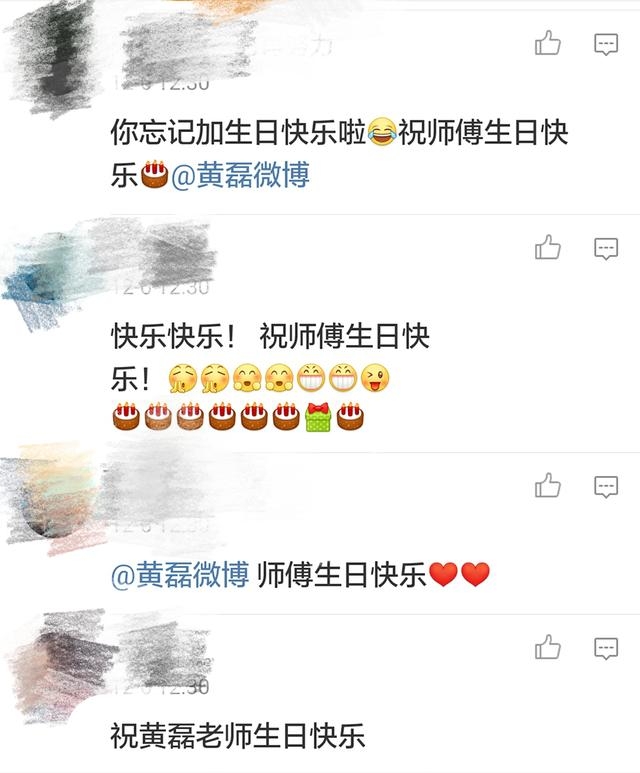Image resolution: width=640 pixels, height=773 pixels.
Task: Tap the two red heart emojis
Action: (x=460, y=575)
